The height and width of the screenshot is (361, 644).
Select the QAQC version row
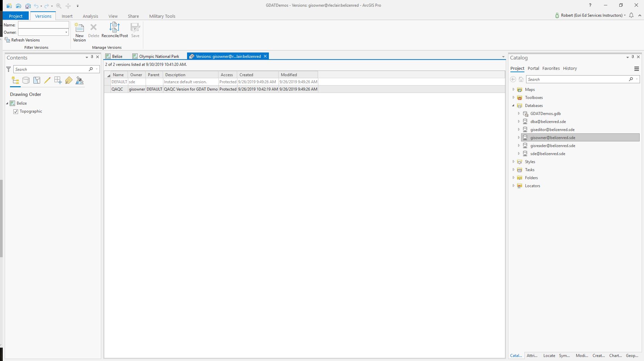[x=211, y=89]
